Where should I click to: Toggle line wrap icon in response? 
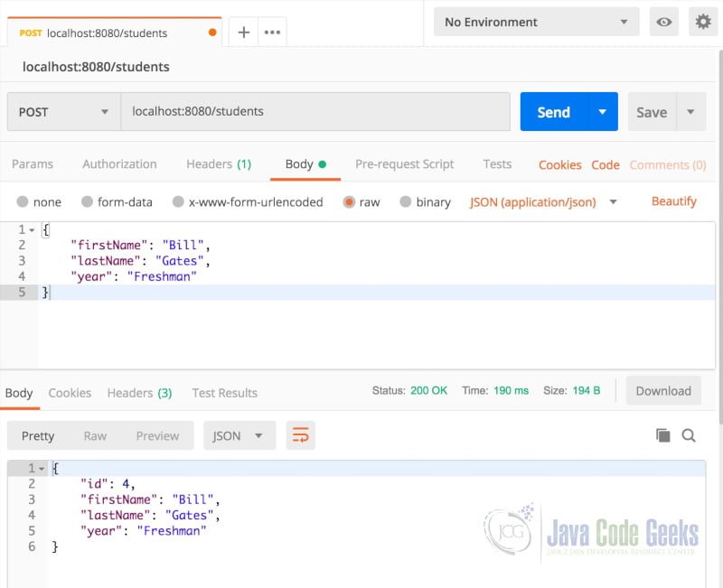(300, 435)
